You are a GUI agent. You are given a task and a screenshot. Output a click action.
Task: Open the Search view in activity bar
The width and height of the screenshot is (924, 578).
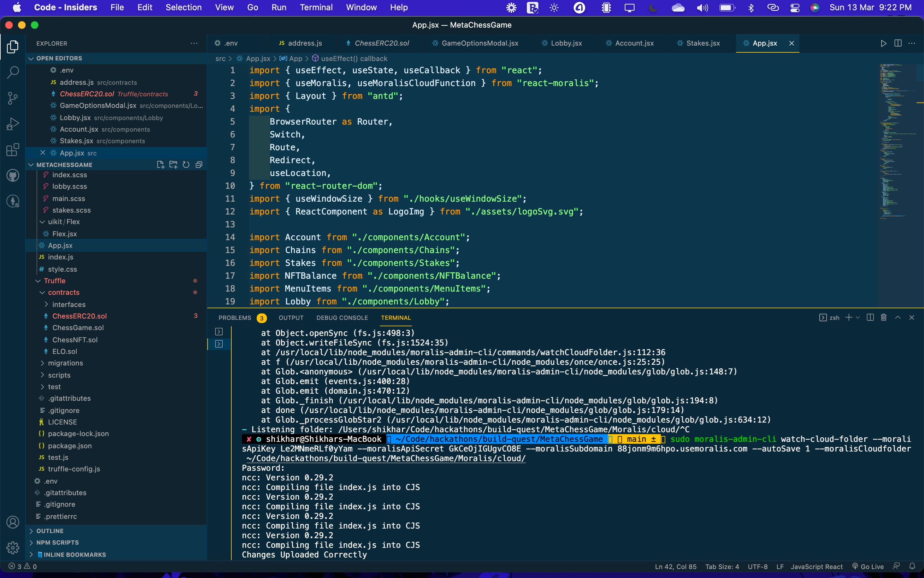[13, 73]
